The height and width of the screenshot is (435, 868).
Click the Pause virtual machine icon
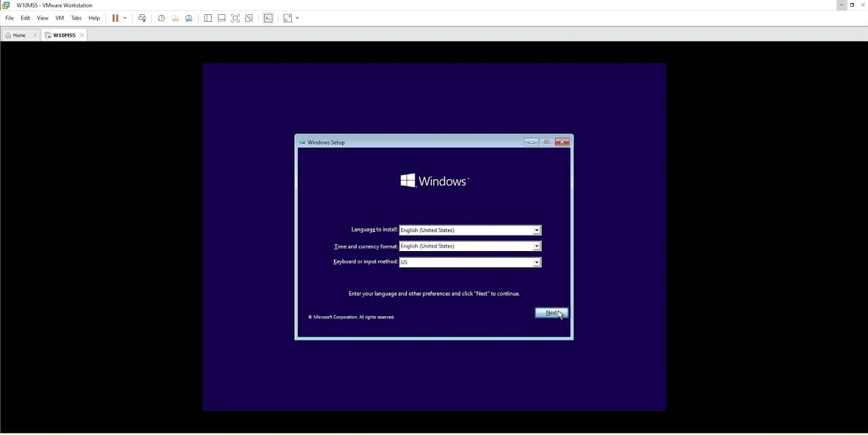pyautogui.click(x=115, y=18)
